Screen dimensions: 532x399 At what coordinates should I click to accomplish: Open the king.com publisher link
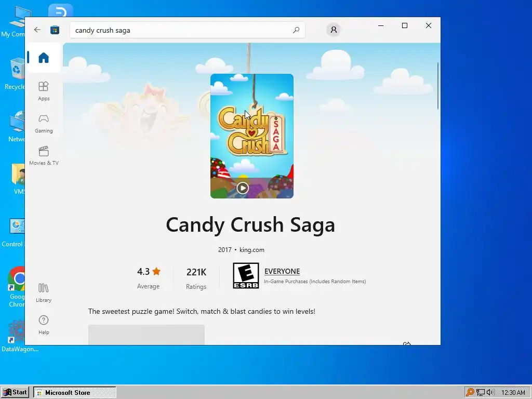[252, 250]
